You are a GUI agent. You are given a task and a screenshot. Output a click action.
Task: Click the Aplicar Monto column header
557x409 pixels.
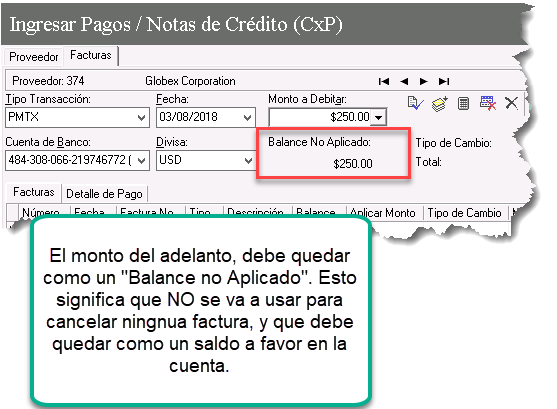[x=383, y=213]
